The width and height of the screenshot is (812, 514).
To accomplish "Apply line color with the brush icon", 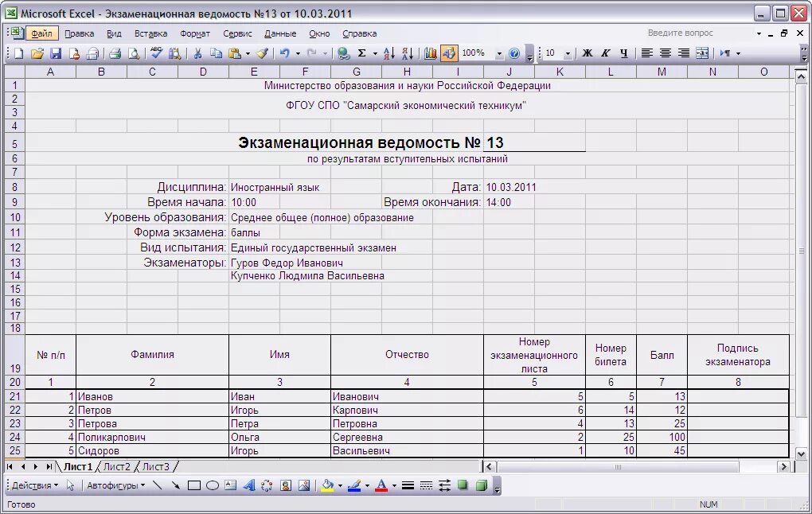I will [x=355, y=485].
